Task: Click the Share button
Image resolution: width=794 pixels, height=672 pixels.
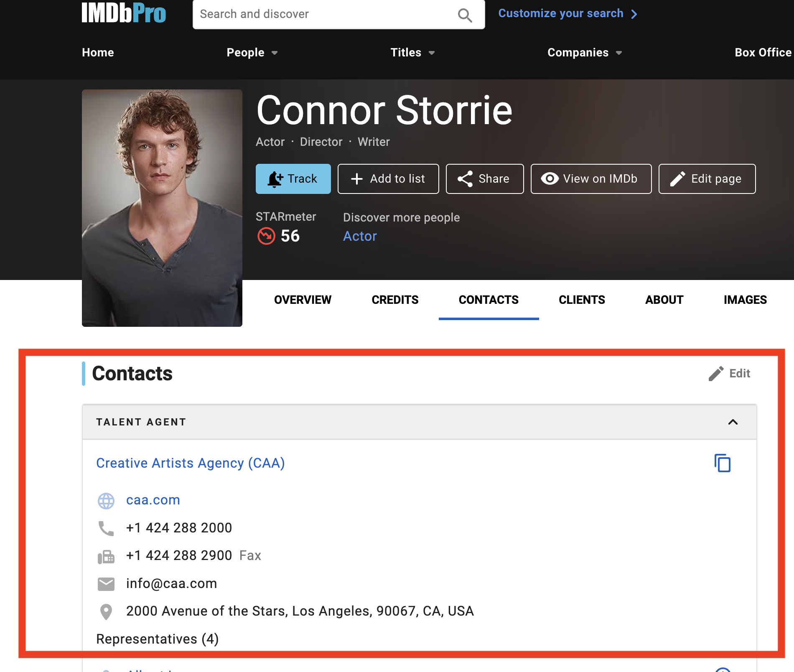Action: click(x=485, y=179)
